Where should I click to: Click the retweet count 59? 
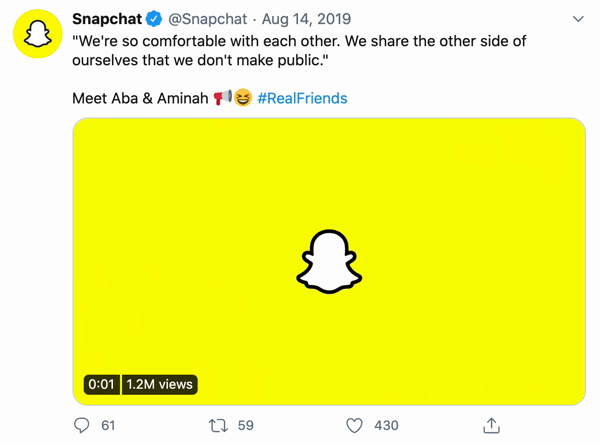(x=245, y=425)
